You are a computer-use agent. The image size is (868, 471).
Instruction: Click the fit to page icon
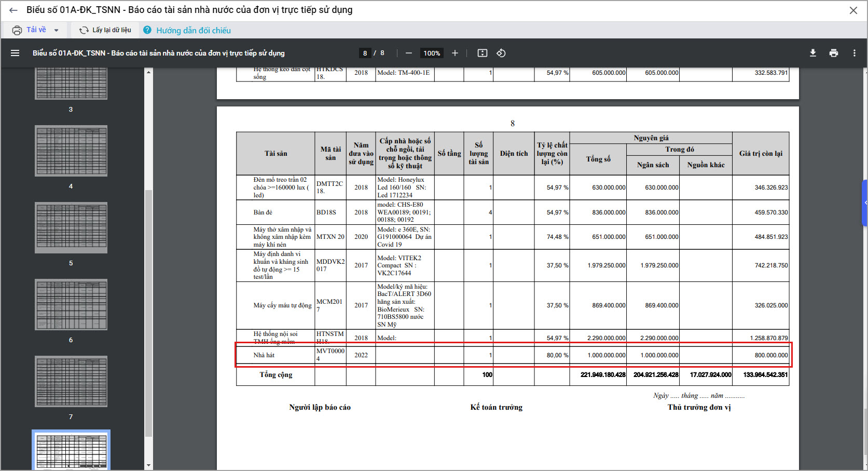click(x=483, y=53)
